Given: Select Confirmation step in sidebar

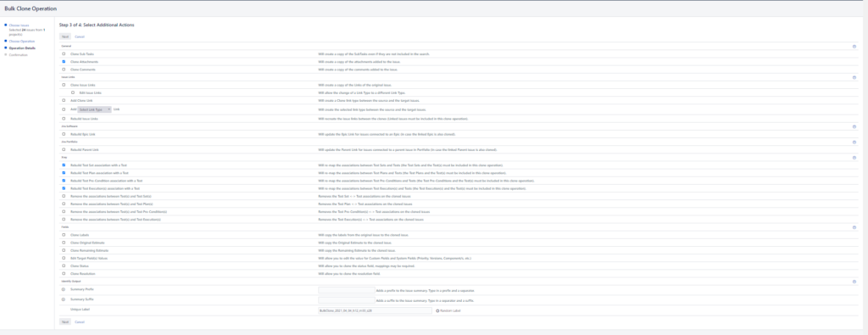Looking at the screenshot, I should (19, 54).
